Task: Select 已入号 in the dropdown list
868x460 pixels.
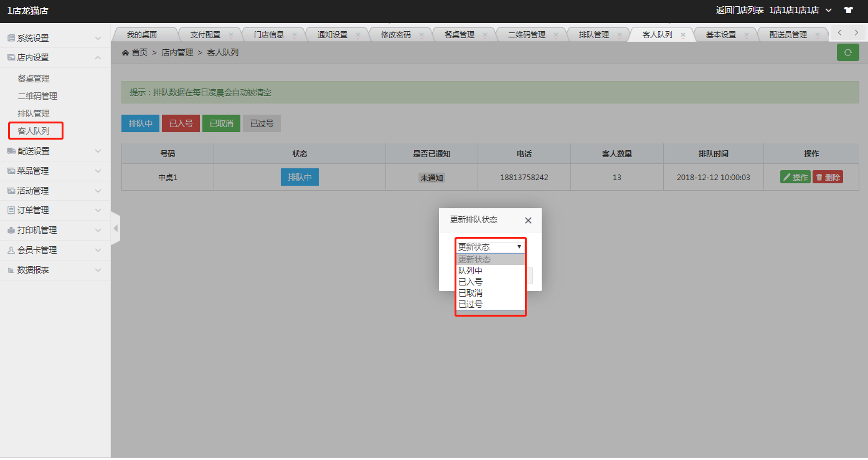Action: (470, 282)
